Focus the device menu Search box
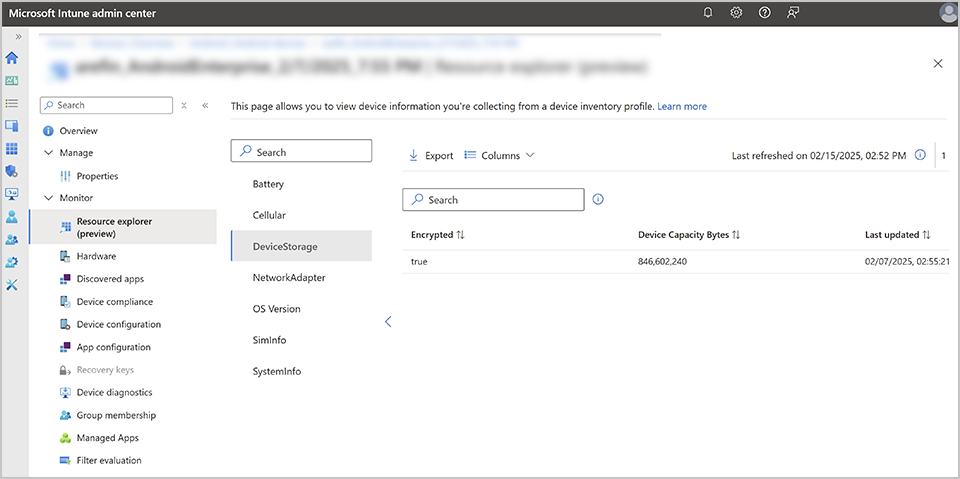The height and width of the screenshot is (479, 960). [x=107, y=105]
